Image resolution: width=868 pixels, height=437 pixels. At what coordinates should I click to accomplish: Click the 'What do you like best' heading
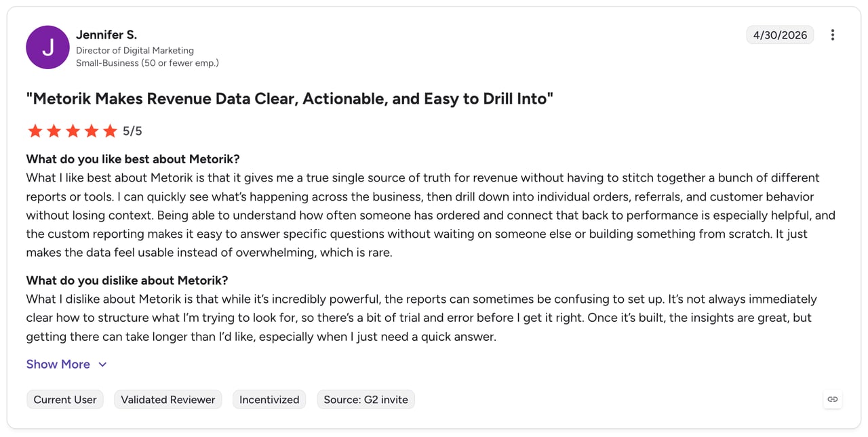133,159
